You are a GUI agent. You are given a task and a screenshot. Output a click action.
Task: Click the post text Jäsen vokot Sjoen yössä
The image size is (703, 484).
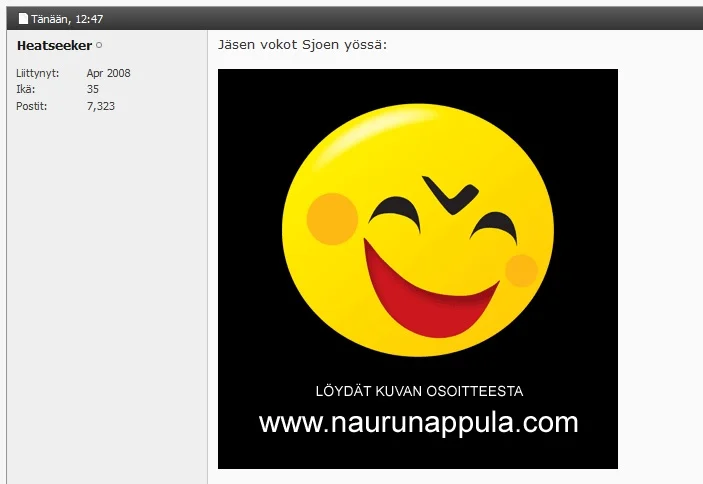[302, 45]
